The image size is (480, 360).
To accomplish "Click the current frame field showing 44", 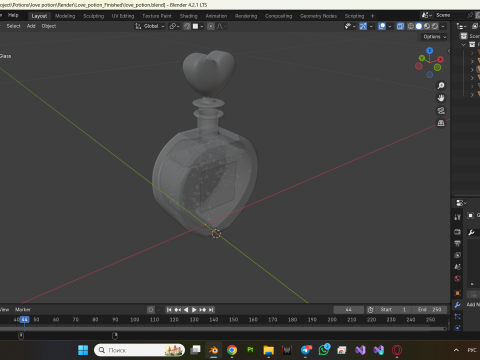I will pyautogui.click(x=349, y=310).
